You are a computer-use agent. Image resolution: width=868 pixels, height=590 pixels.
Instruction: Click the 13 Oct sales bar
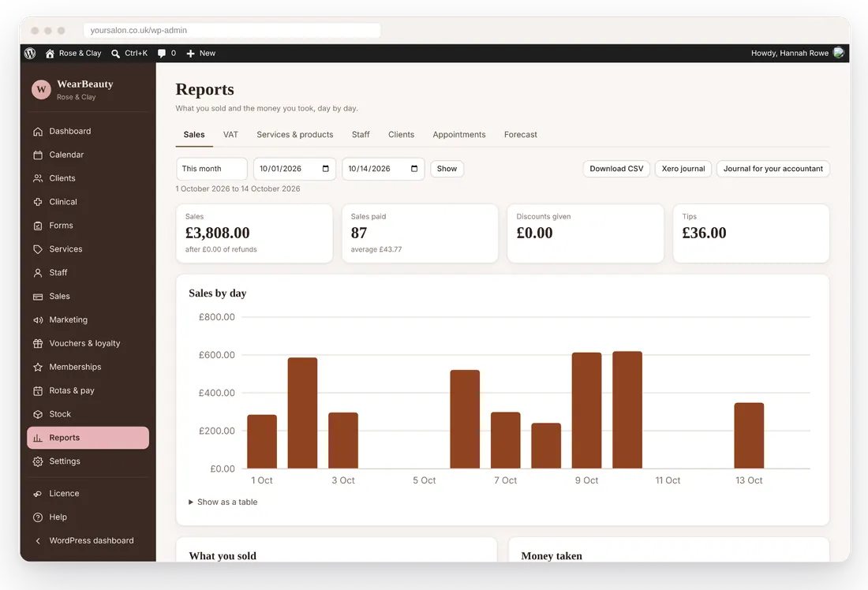click(749, 435)
